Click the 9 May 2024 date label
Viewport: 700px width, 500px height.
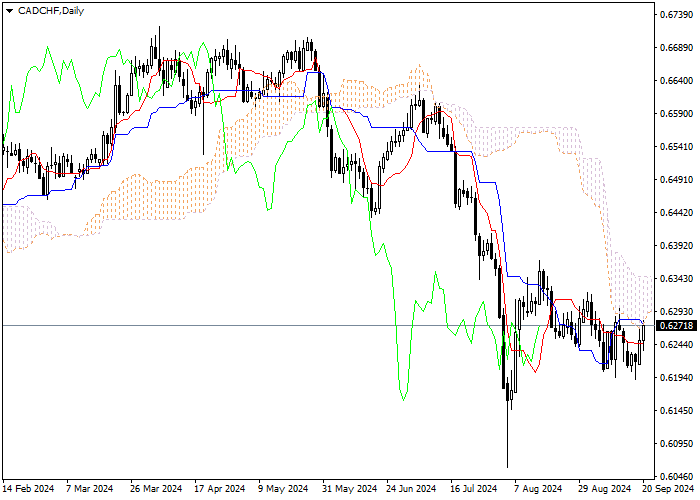pos(283,489)
